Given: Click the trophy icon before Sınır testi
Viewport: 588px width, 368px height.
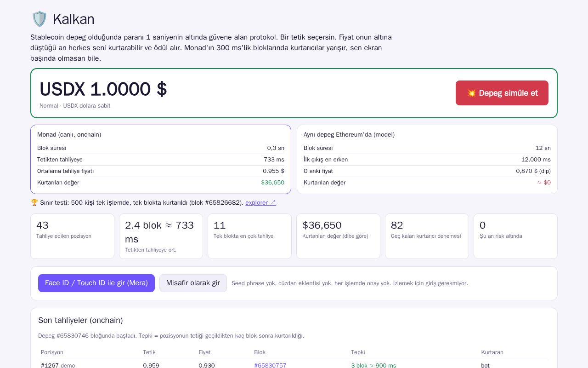Looking at the screenshot, I should (34, 202).
